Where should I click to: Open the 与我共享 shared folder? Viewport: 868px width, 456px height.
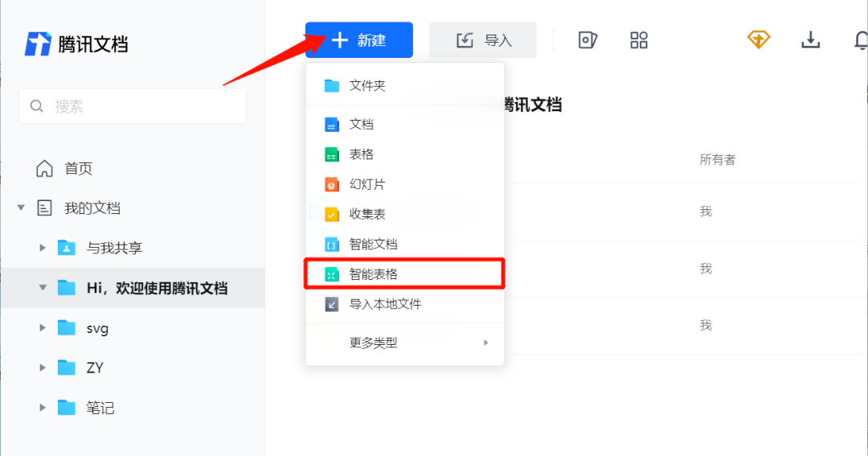tap(114, 248)
